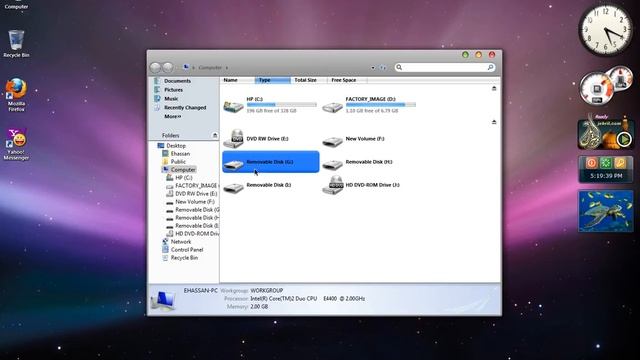This screenshot has width=640, height=360.
Task: Select HD DVD-ROM Drive in folder tree
Action: [x=197, y=234]
